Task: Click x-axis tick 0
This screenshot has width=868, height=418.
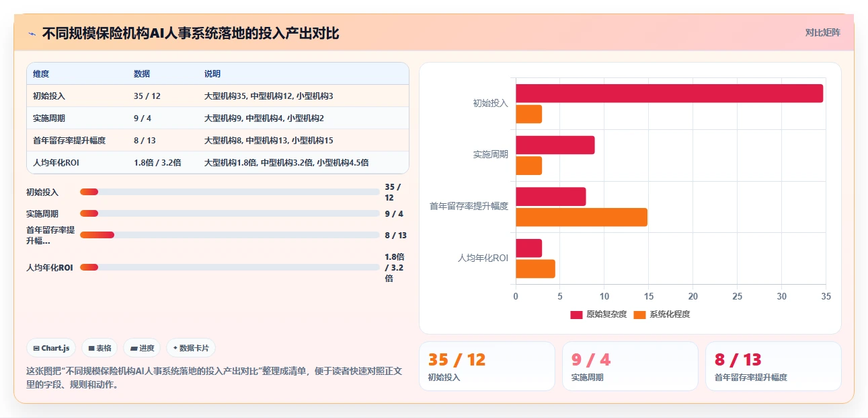Action: [x=516, y=296]
